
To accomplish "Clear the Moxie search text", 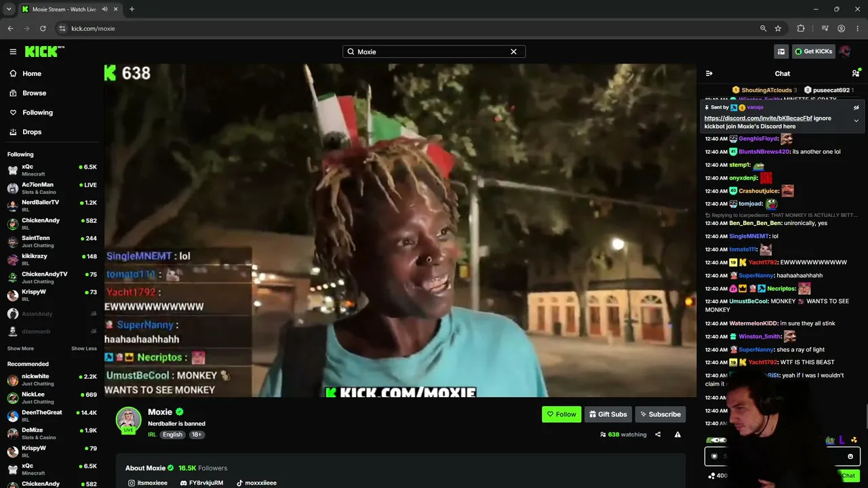I will [513, 52].
